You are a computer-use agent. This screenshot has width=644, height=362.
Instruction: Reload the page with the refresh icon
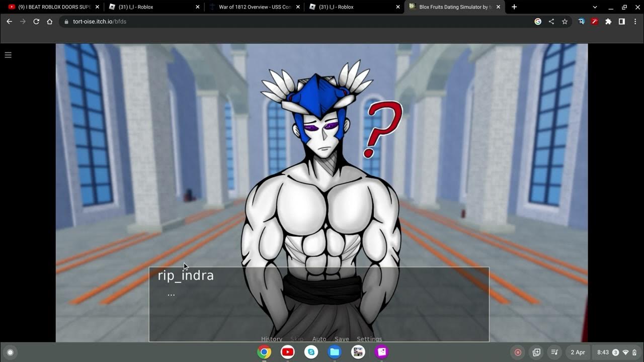36,22
